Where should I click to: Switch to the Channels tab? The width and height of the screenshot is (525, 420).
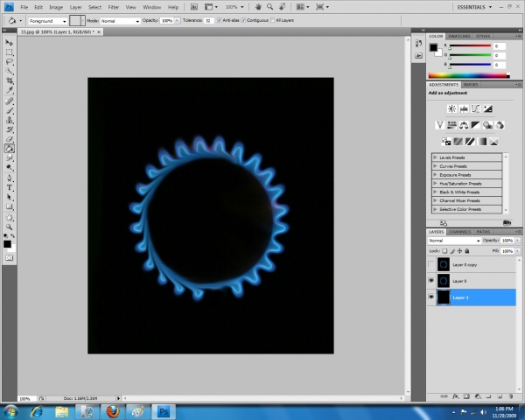click(x=459, y=232)
